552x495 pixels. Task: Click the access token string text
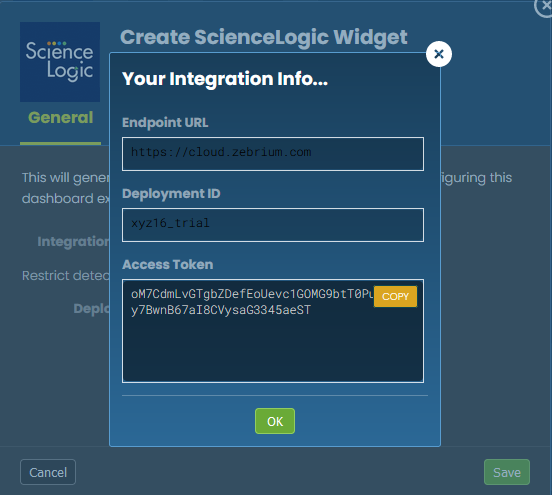click(252, 302)
